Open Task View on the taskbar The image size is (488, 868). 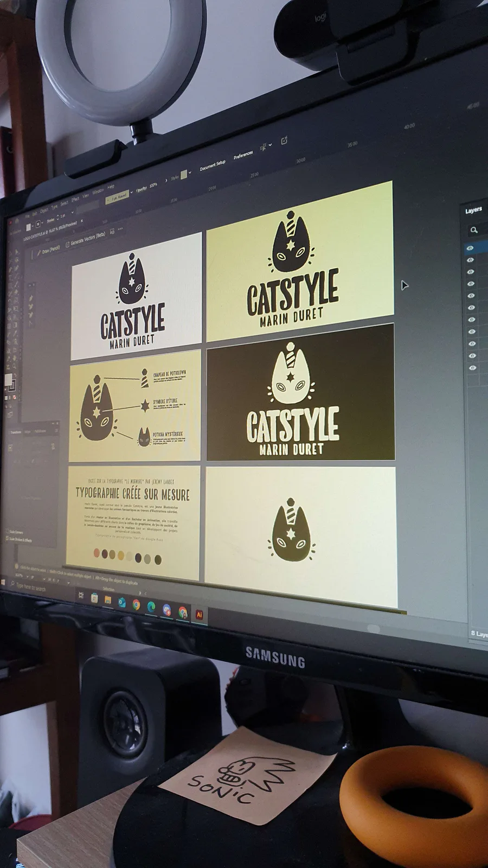tap(81, 595)
